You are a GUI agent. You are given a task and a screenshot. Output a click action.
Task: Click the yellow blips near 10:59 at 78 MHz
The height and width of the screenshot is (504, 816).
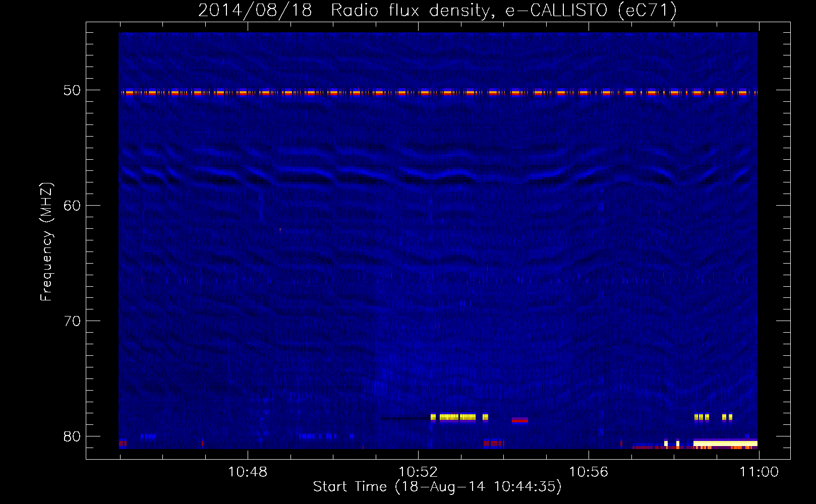[713, 417]
